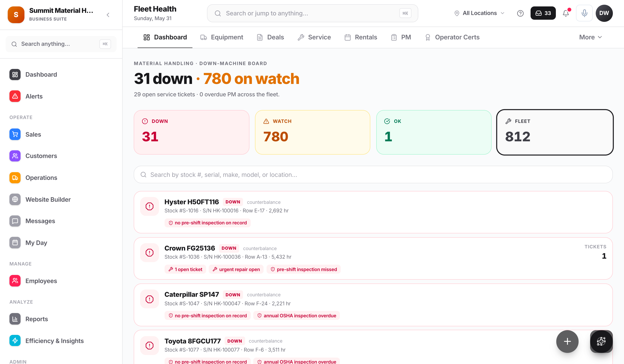The image size is (624, 364).
Task: Click the AI sparkle assistant button
Action: pyautogui.click(x=601, y=341)
